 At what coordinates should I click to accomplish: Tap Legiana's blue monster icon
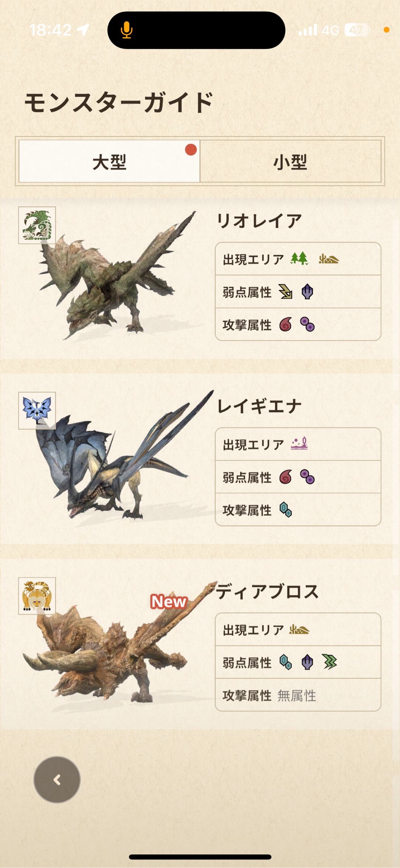coord(37,411)
